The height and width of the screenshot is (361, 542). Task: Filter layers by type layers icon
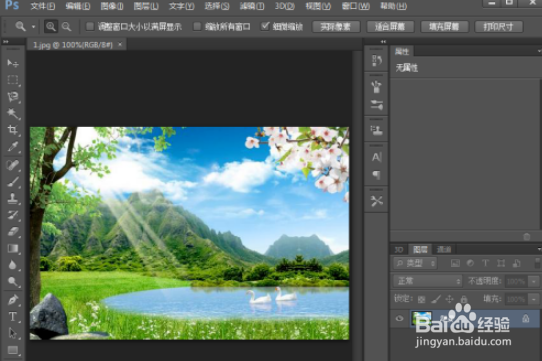click(x=485, y=263)
